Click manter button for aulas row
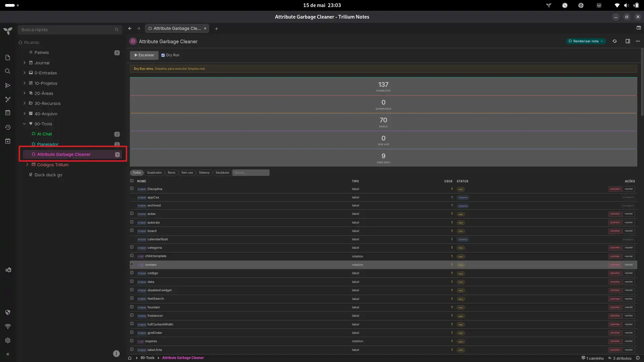 (x=629, y=214)
